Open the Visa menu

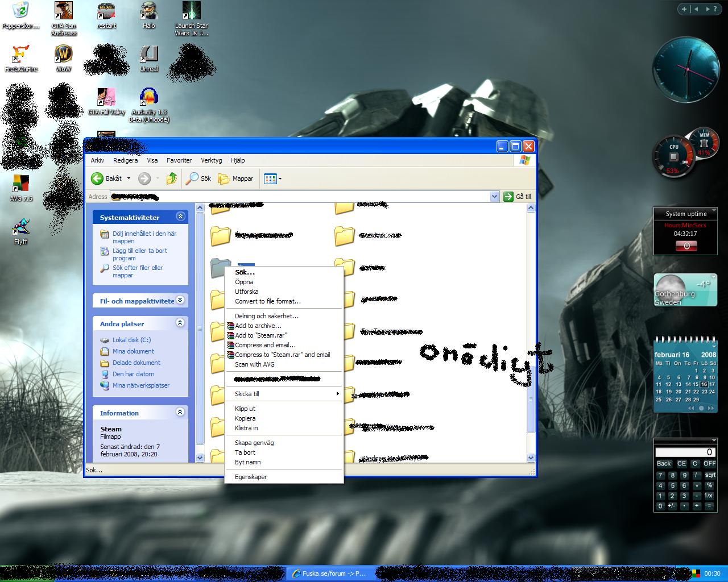click(152, 160)
